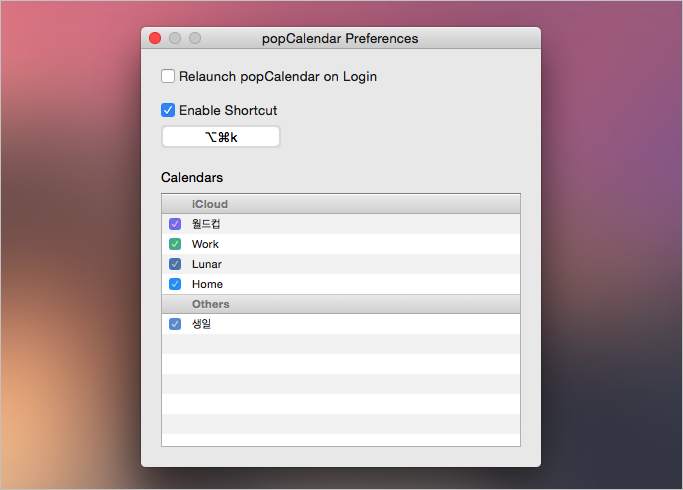Viewport: 683px width, 490px height.
Task: Toggle the green Work calendar checkbox
Action: pyautogui.click(x=175, y=244)
